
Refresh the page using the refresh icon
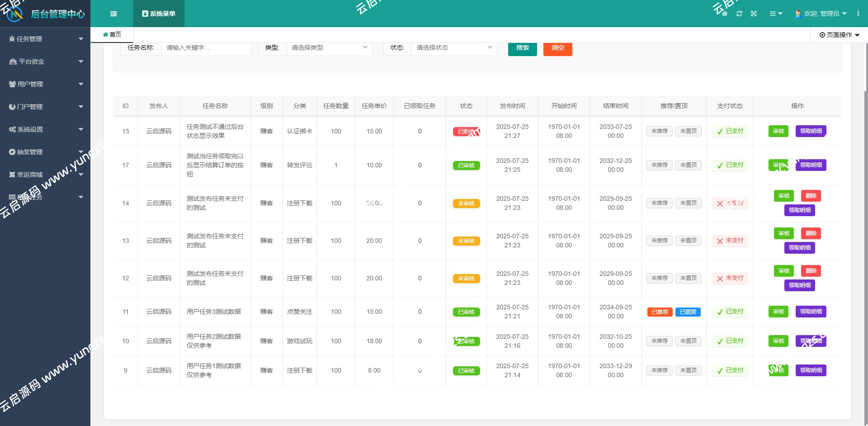pos(739,14)
